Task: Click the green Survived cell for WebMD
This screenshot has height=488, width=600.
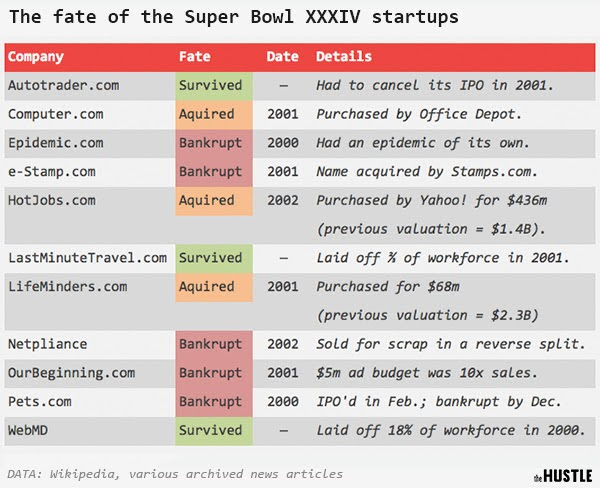Action: [x=210, y=431]
